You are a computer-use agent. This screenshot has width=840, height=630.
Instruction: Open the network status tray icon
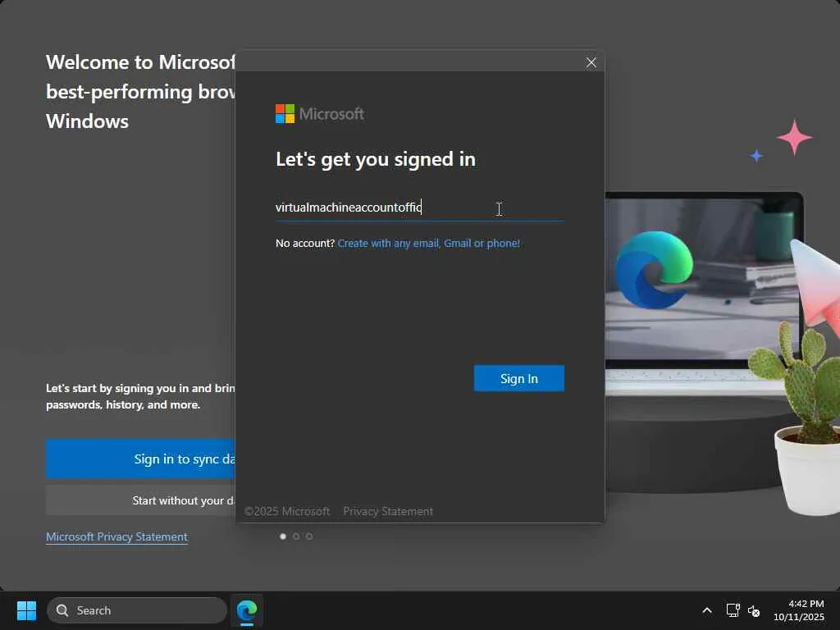pos(733,610)
